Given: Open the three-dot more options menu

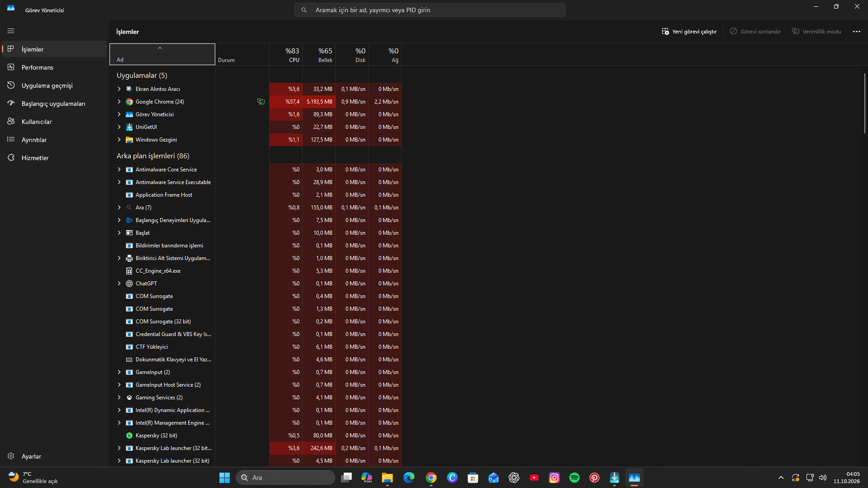Looking at the screenshot, I should (857, 32).
